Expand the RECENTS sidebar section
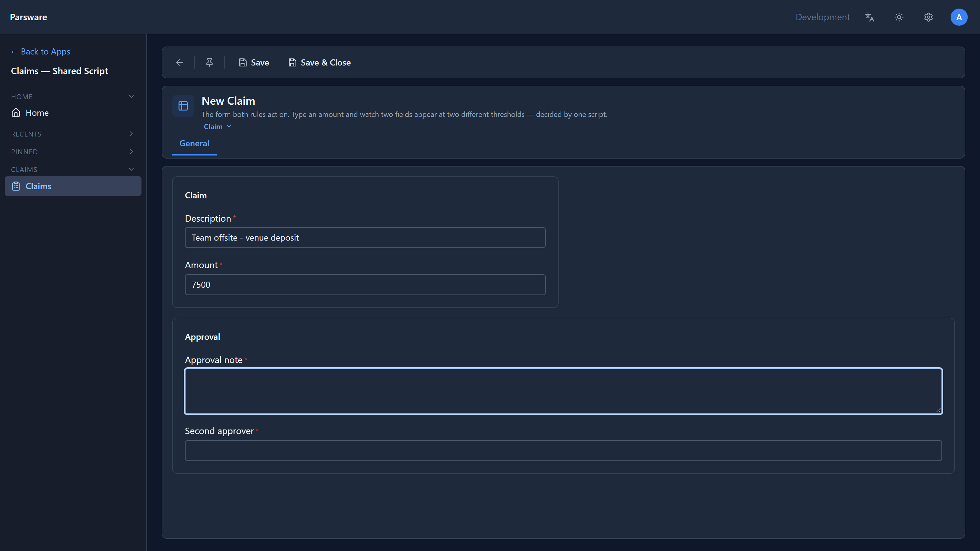 click(131, 134)
